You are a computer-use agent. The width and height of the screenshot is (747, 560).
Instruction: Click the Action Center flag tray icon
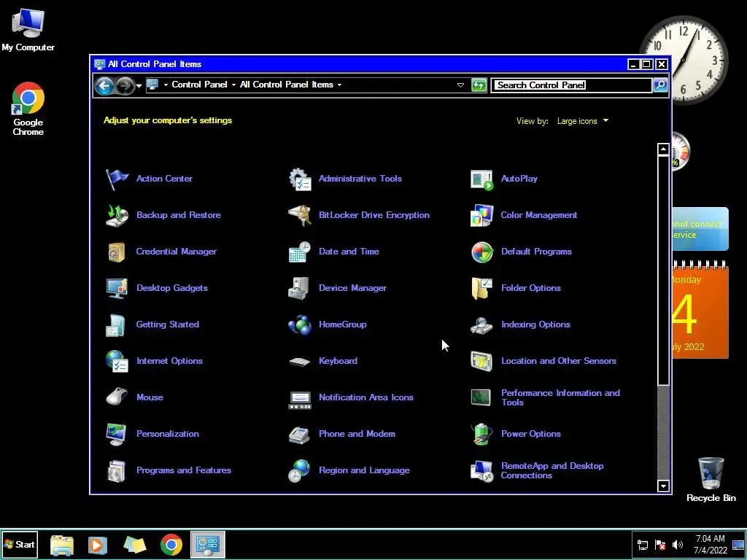(660, 545)
